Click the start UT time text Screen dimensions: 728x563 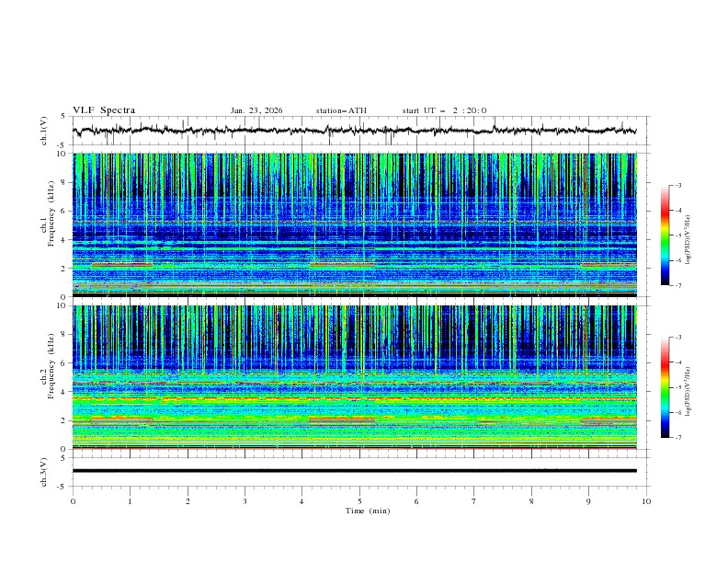pos(444,110)
